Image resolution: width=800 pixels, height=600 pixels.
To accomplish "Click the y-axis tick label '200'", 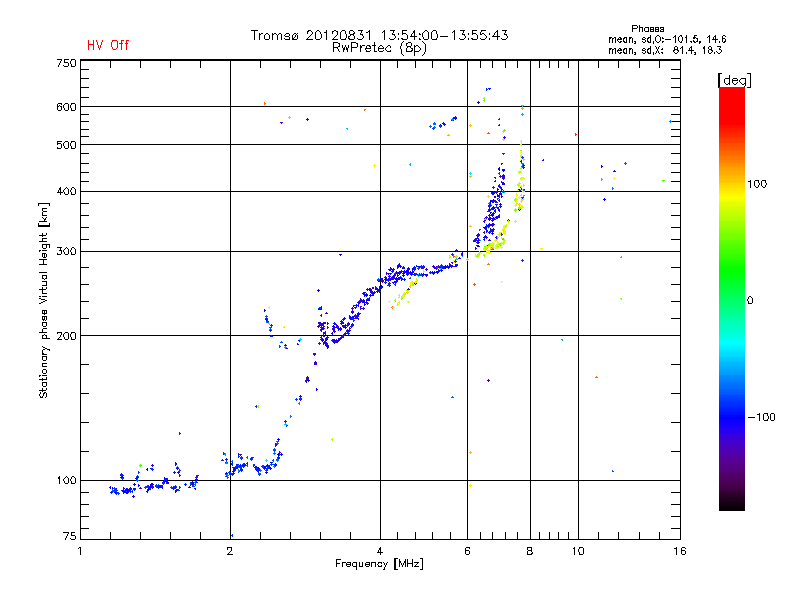I will pyautogui.click(x=66, y=336).
